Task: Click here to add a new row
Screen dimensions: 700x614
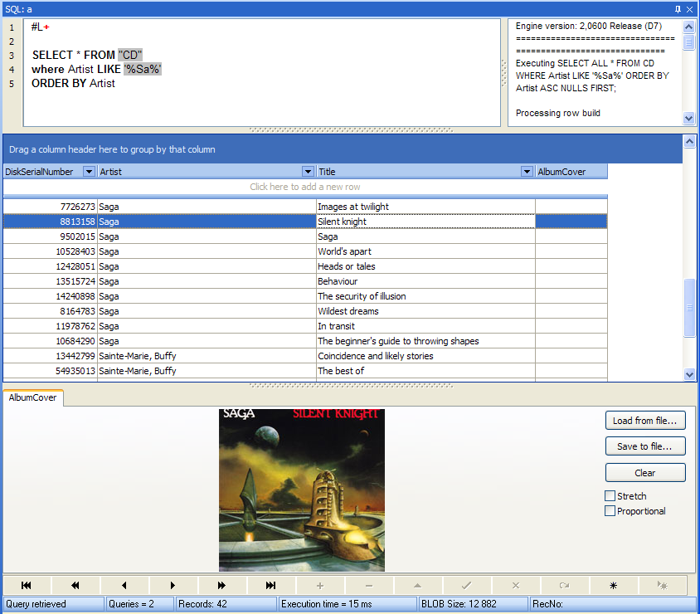Action: [305, 187]
